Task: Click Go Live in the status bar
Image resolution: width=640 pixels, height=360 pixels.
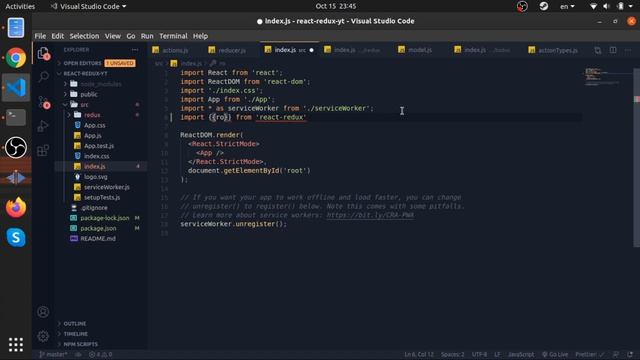Action: 555,354
